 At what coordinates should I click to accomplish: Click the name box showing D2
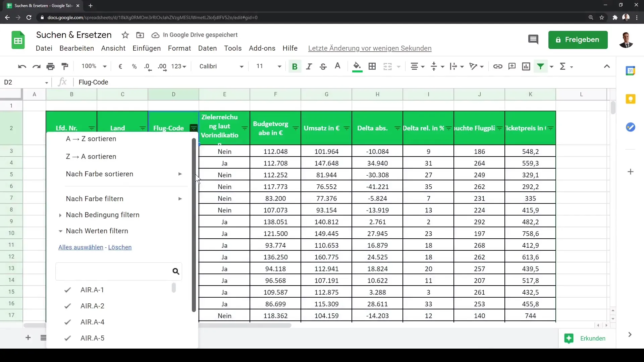click(x=26, y=82)
